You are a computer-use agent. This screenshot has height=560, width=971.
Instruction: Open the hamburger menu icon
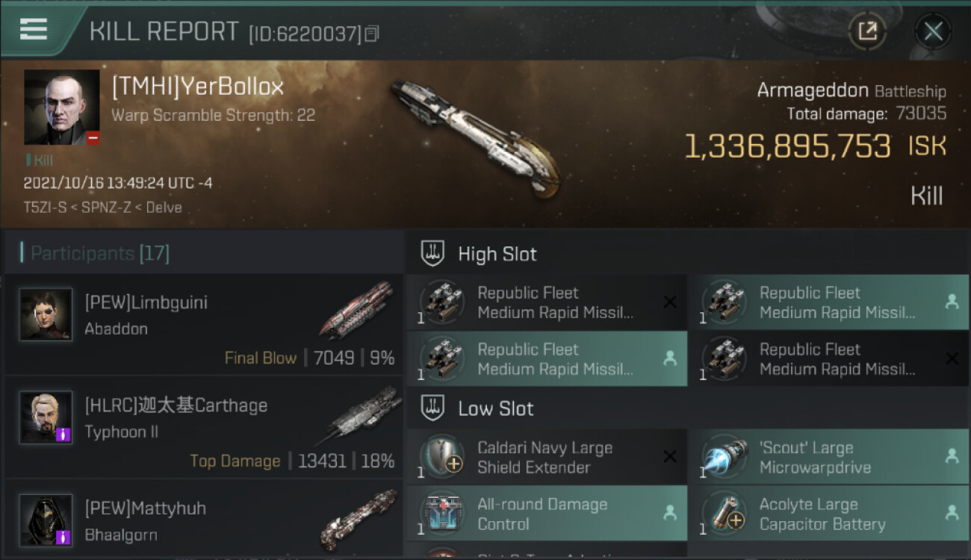pyautogui.click(x=34, y=29)
